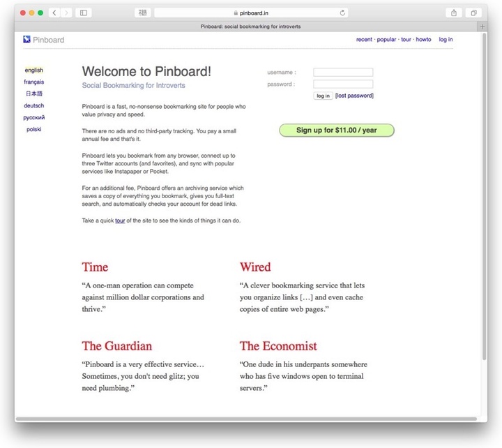Open a new tab with plus button

482,27
